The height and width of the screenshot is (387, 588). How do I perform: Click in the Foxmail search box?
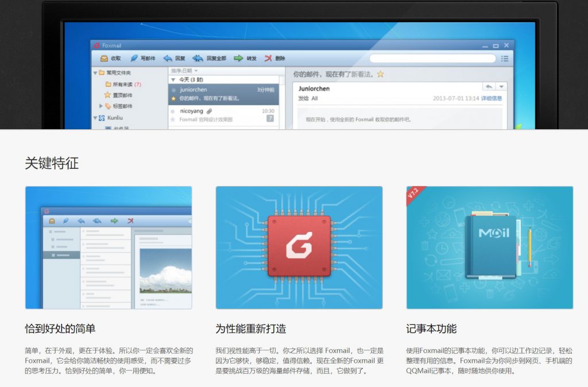[432, 59]
